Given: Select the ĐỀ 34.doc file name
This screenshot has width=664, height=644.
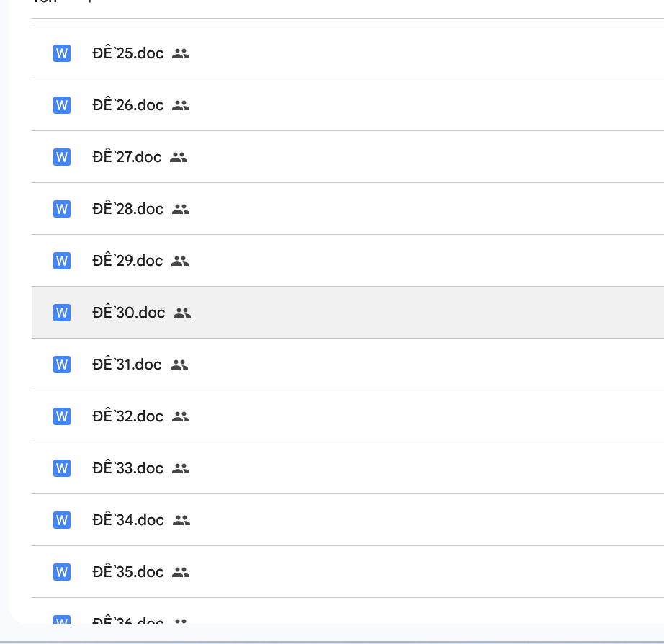Looking at the screenshot, I should (128, 520).
